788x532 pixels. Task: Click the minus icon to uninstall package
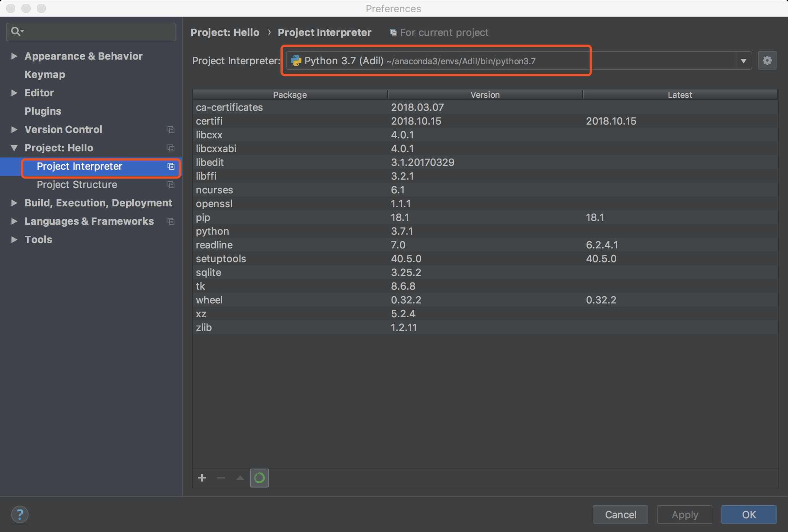point(221,478)
